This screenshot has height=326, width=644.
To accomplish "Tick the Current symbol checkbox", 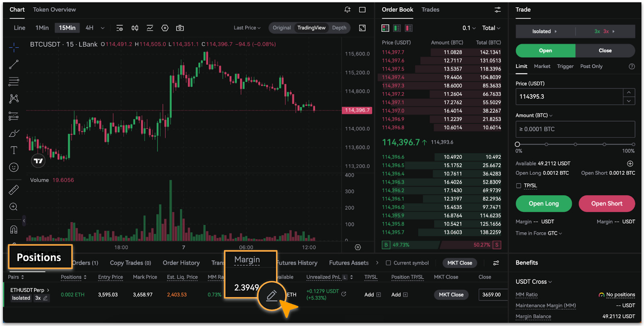I will point(388,263).
